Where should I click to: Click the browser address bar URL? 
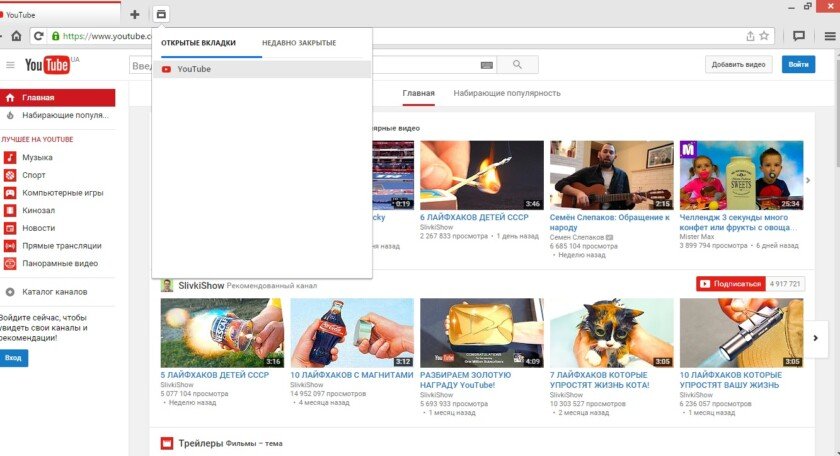107,36
